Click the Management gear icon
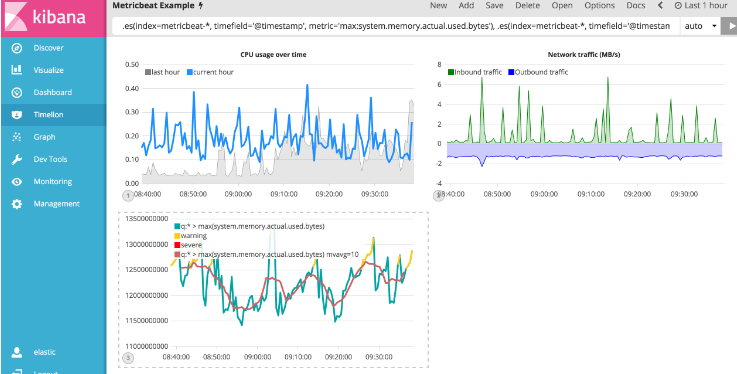The height and width of the screenshot is (374, 737). click(17, 204)
